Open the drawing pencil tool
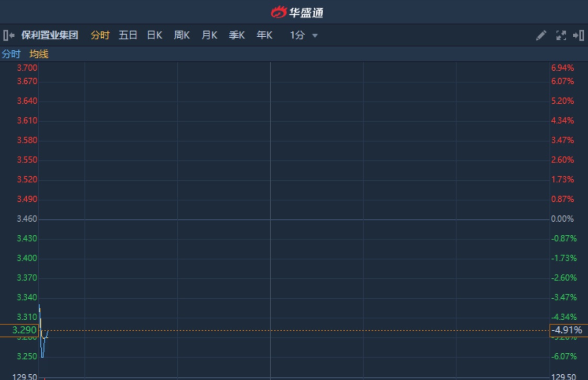Viewport: 588px width, 380px height. coord(541,36)
